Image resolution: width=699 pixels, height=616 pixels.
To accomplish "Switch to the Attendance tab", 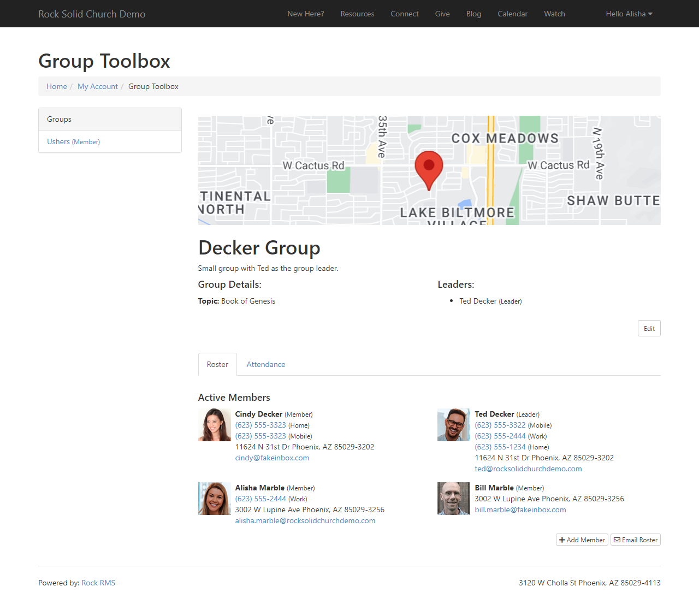I will pyautogui.click(x=266, y=364).
